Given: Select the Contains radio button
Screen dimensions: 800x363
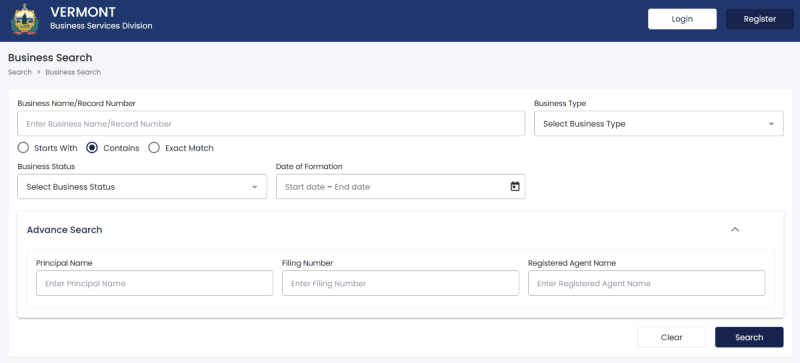Looking at the screenshot, I should point(92,148).
